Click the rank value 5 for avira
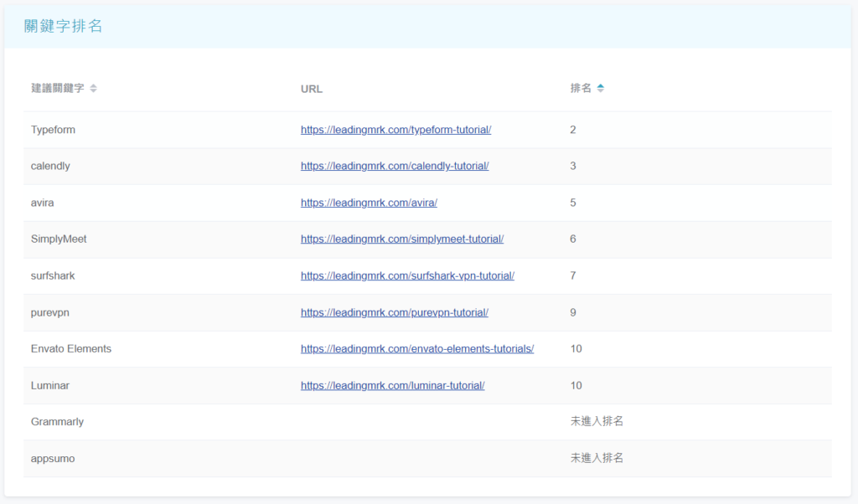Screen dimensions: 858x504 click(573, 203)
